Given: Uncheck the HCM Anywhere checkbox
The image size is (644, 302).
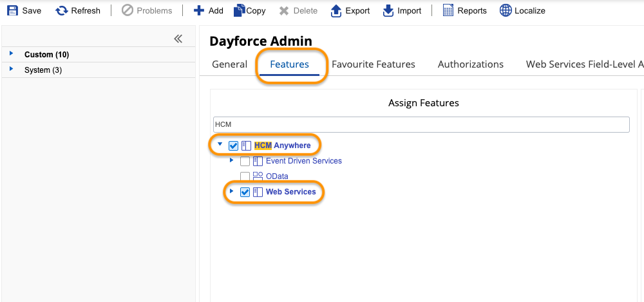Looking at the screenshot, I should pyautogui.click(x=233, y=146).
